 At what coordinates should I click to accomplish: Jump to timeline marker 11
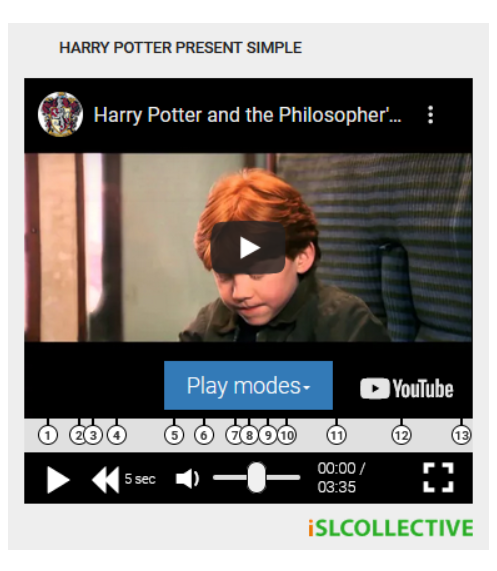coord(336,435)
